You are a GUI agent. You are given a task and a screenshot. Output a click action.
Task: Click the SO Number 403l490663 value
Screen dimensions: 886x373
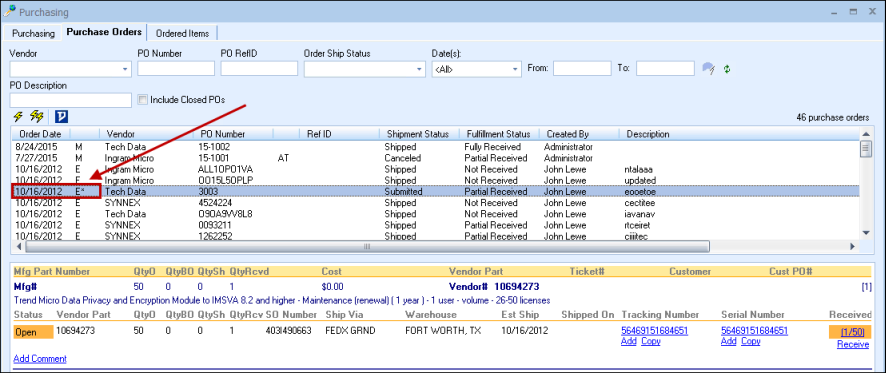(x=288, y=331)
